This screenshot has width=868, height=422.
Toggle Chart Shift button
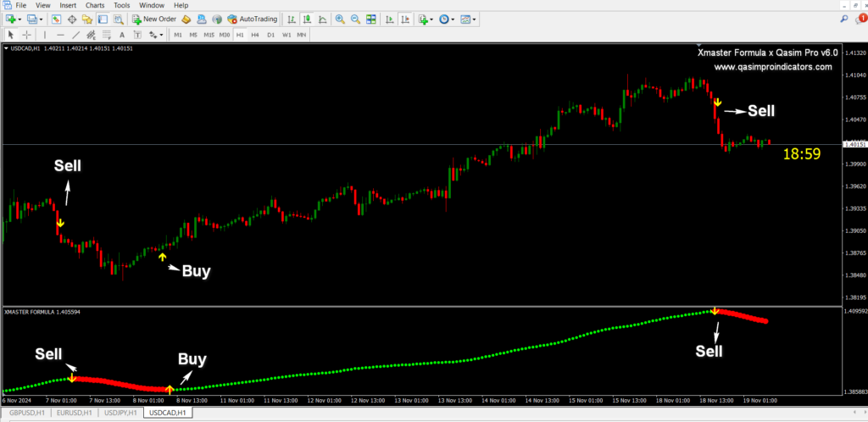click(406, 19)
